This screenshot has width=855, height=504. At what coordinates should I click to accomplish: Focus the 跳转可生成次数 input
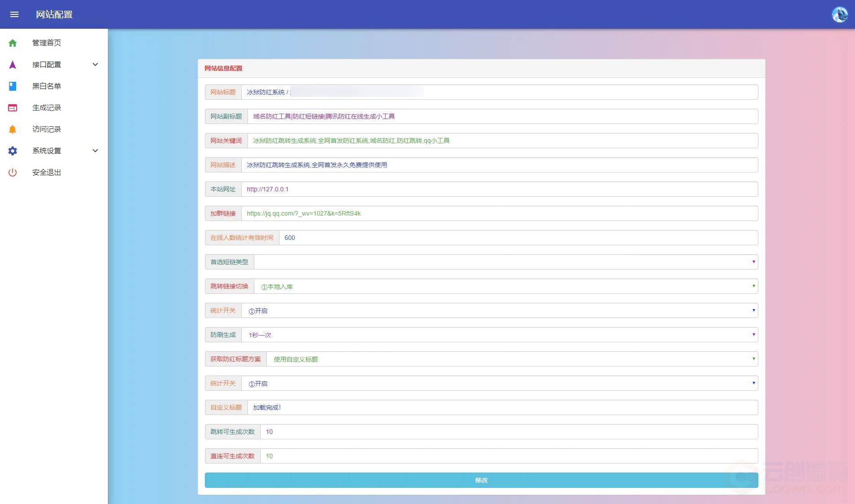(x=509, y=432)
